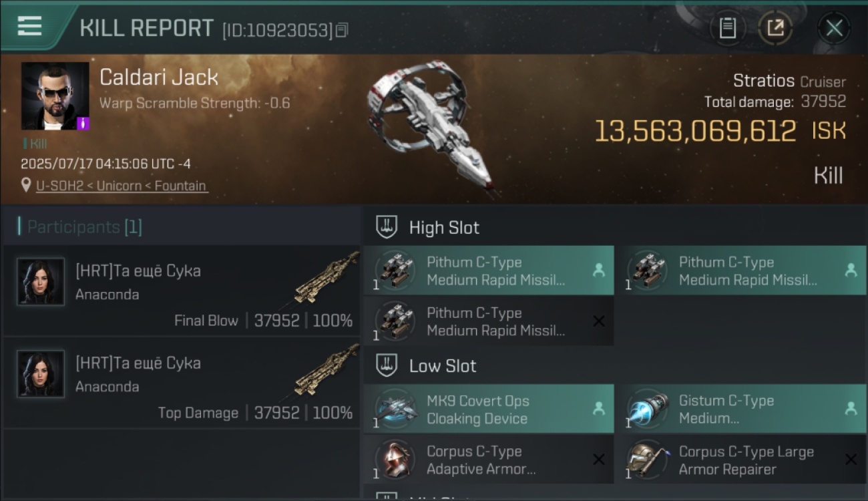Toggle destroyed X on third Pithum launcher
The width and height of the screenshot is (868, 501).
point(599,321)
